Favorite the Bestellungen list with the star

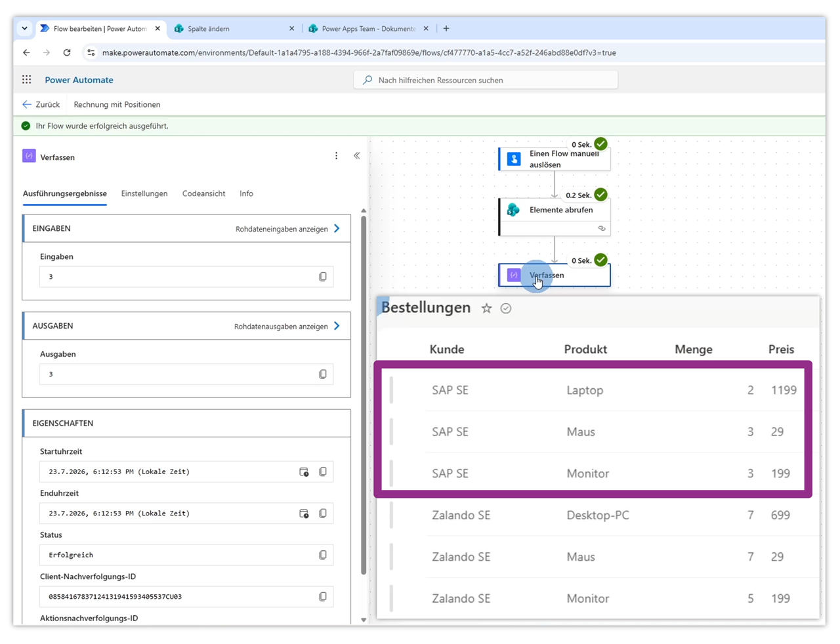[486, 308]
